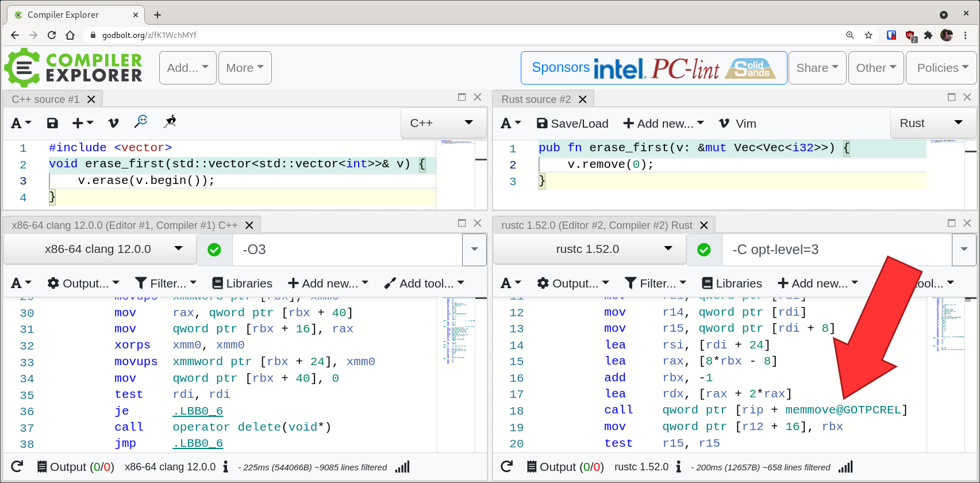Toggle Vim mode in Rust editor

[737, 124]
